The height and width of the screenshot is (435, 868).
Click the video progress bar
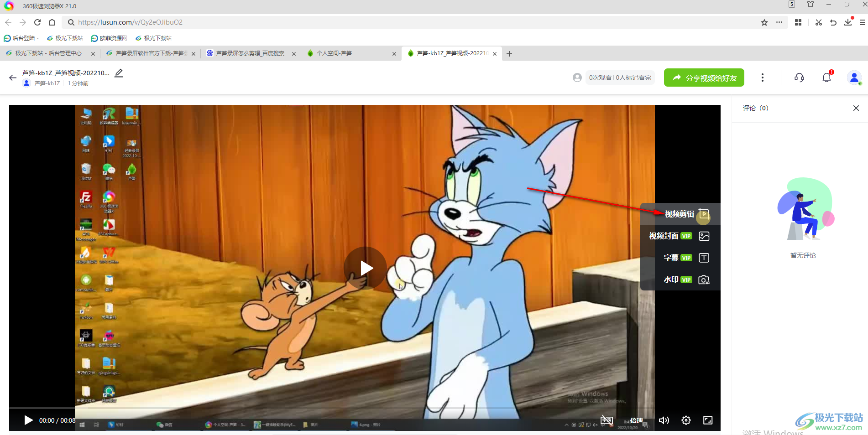tap(365, 408)
